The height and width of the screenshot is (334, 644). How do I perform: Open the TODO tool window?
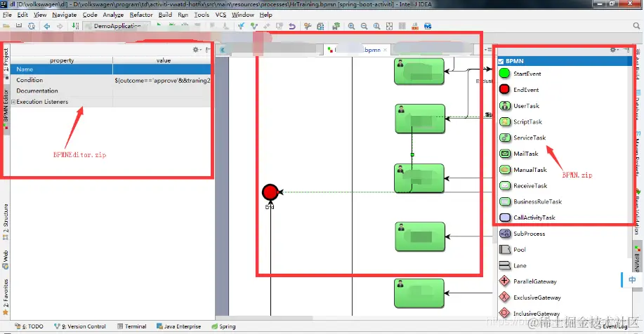point(29,326)
